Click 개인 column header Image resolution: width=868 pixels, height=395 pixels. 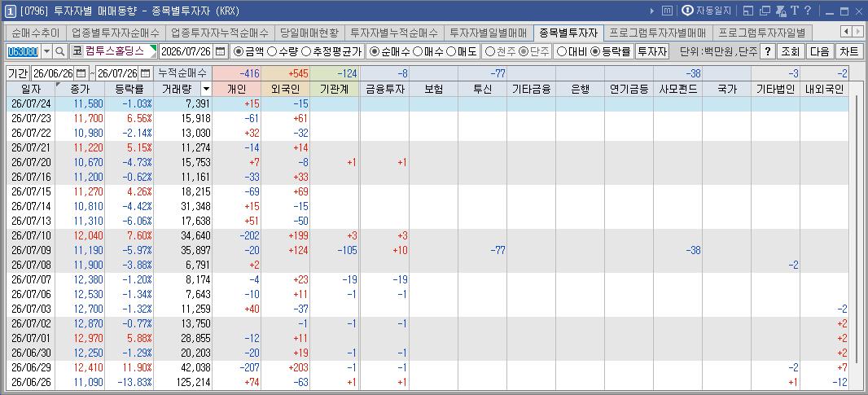[236, 89]
